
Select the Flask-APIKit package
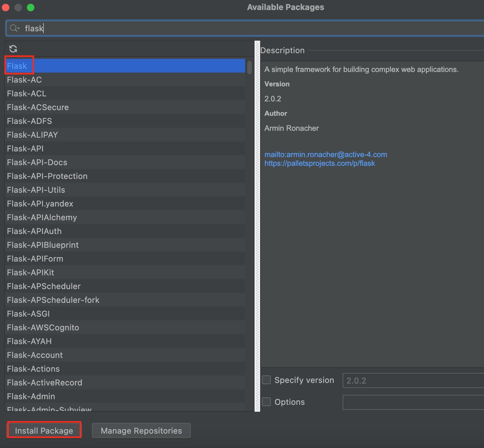coord(125,272)
